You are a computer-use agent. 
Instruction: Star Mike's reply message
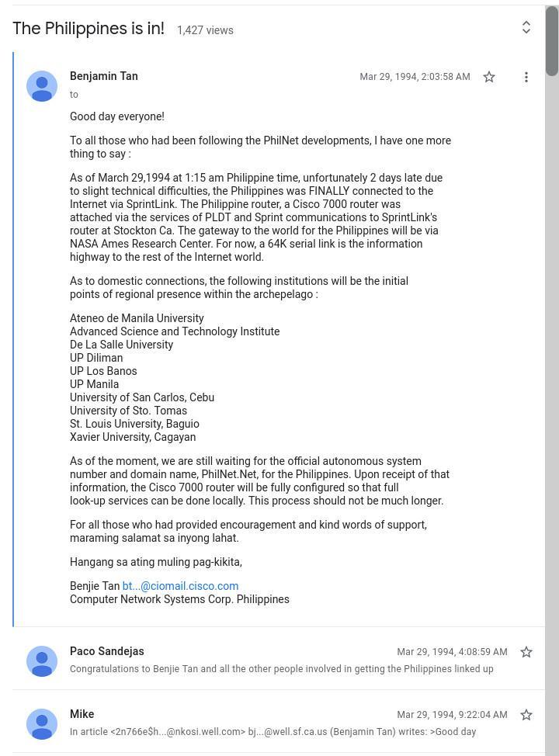526,715
